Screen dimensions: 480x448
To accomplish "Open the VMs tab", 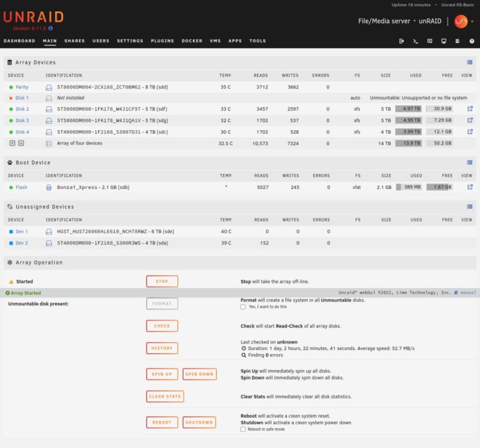I will click(215, 41).
